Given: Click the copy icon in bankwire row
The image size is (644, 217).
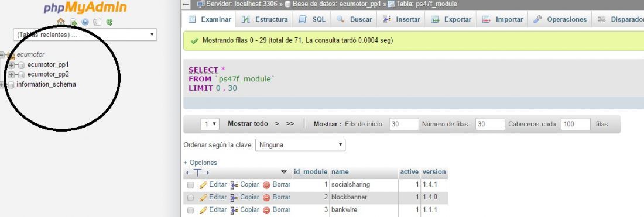Looking at the screenshot, I should coord(234,211).
